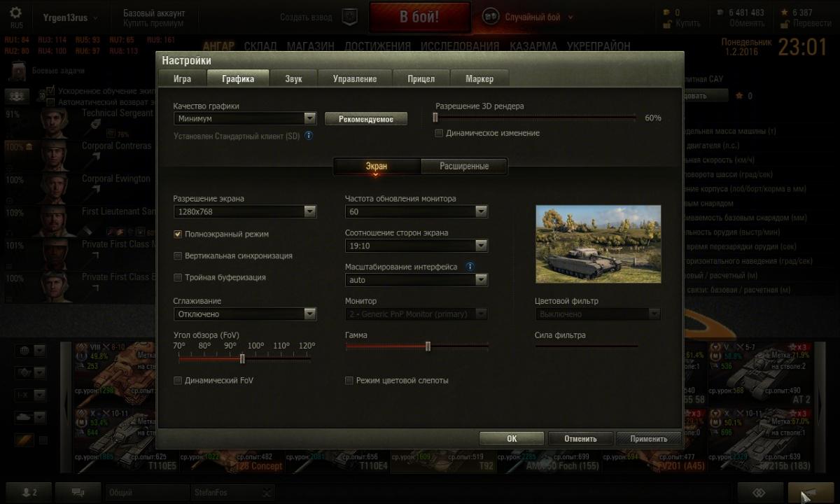Open the gear settings menu icon

tap(15, 13)
